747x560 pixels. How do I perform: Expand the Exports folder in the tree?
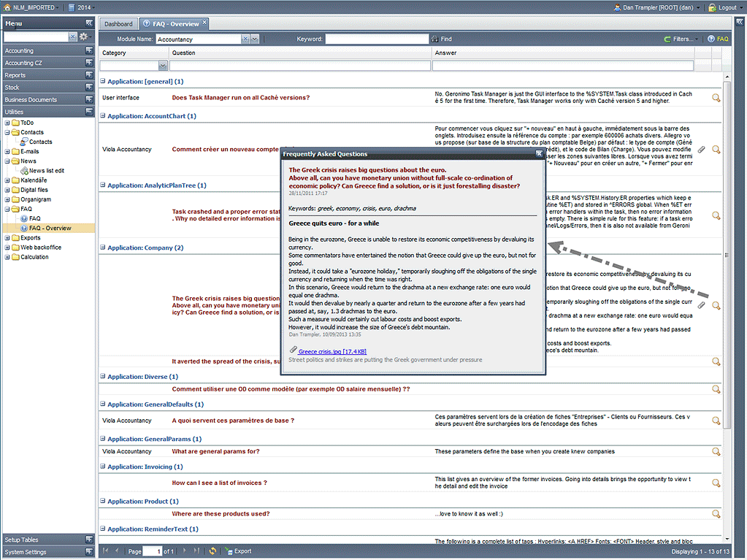[x=7, y=237]
